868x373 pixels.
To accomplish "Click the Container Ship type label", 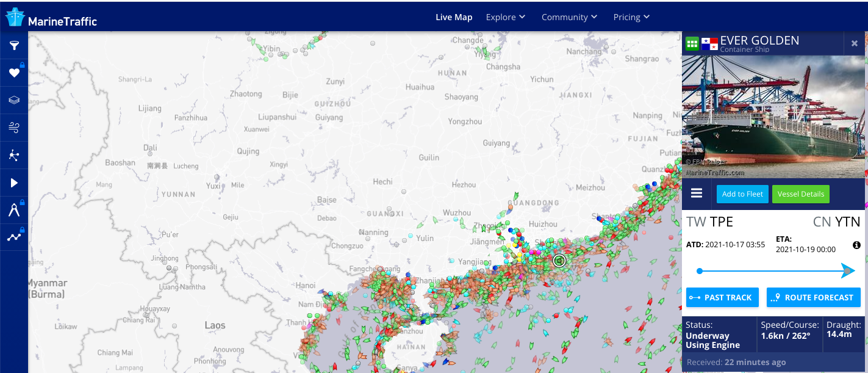I will click(x=745, y=50).
